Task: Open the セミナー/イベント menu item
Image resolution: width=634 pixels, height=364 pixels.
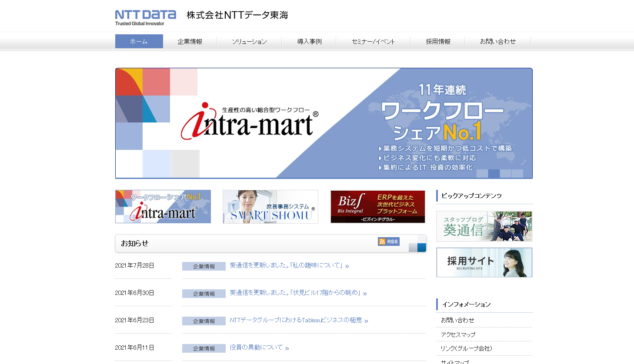Action: tap(373, 41)
